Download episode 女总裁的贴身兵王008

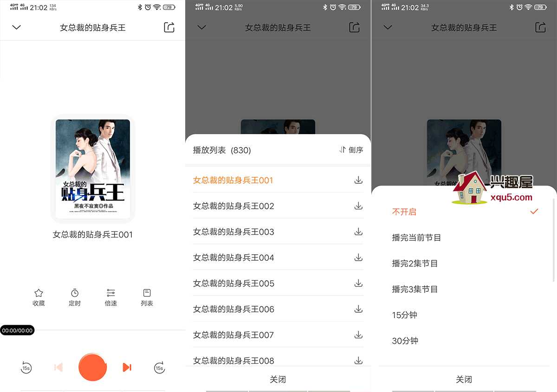[x=358, y=360]
